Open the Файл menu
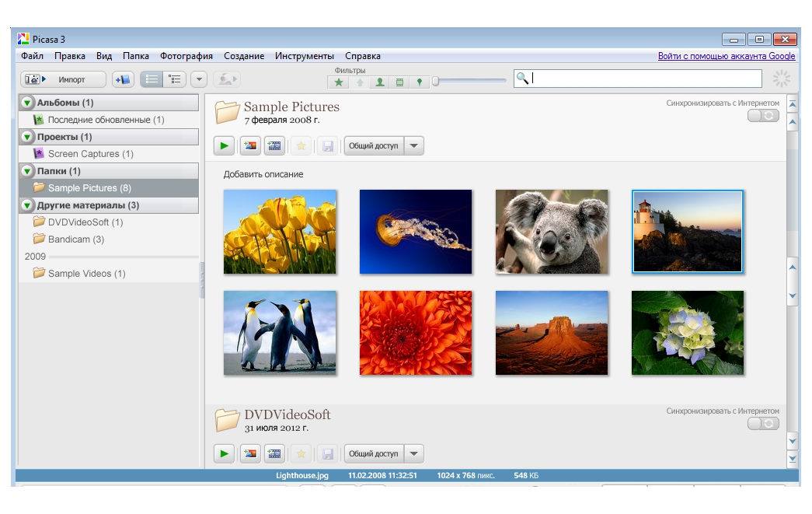Viewport: 812px width, 514px height. pyautogui.click(x=32, y=56)
